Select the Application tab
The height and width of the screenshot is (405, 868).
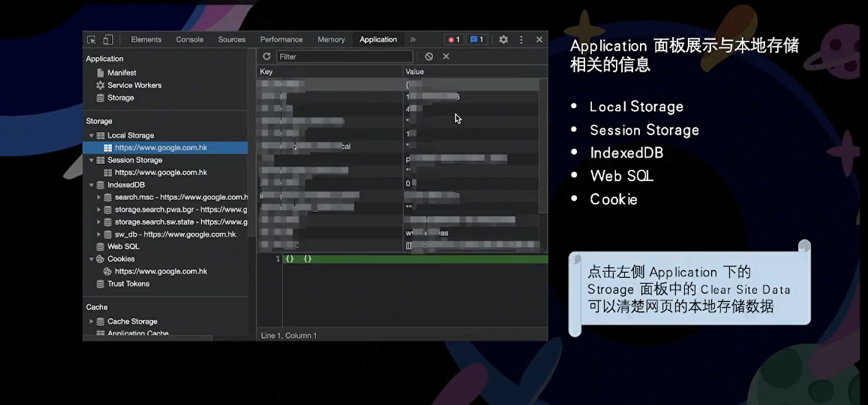coord(378,40)
